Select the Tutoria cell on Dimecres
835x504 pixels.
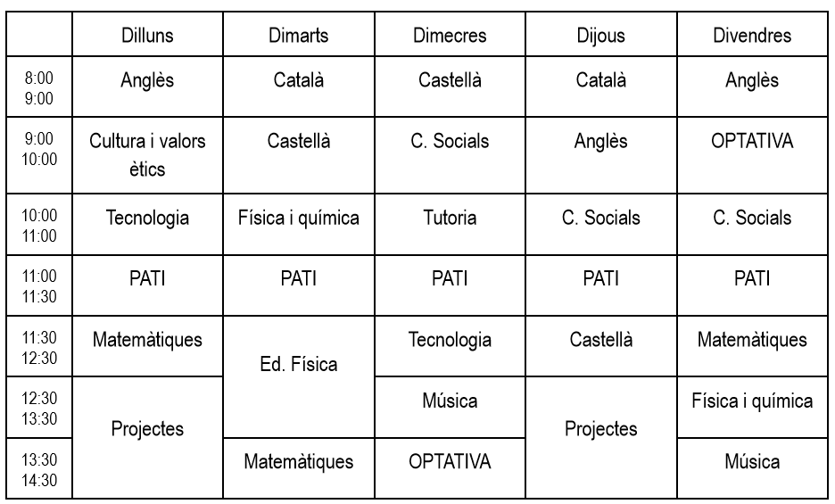pos(450,219)
